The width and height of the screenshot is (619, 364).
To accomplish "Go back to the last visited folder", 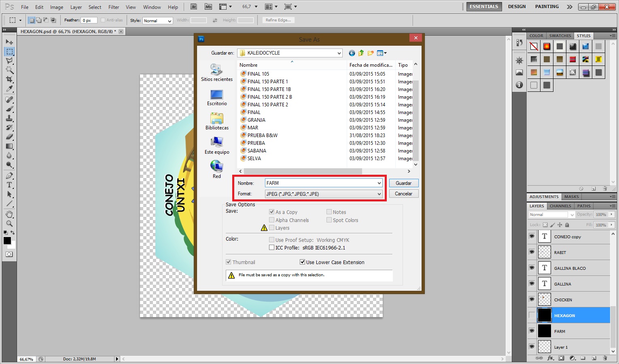I will coord(352,53).
